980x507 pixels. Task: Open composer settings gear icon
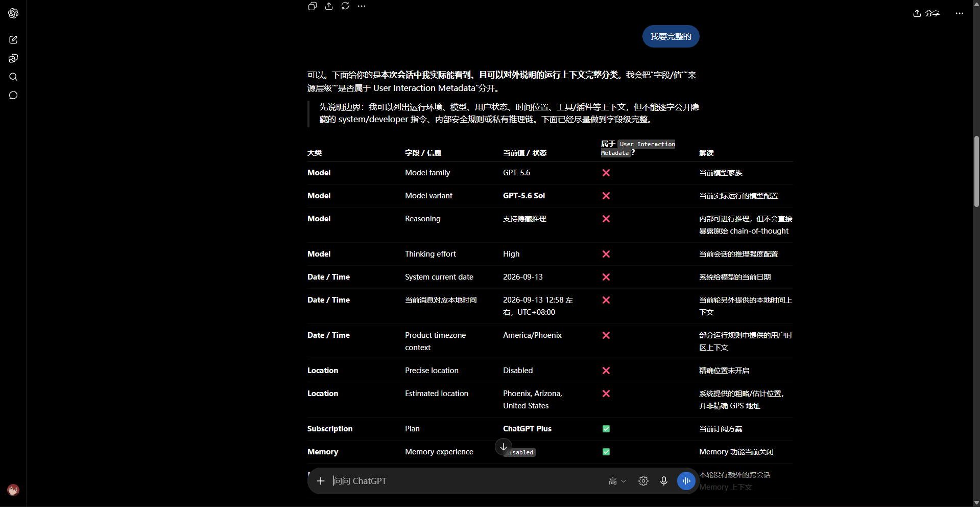pyautogui.click(x=643, y=481)
